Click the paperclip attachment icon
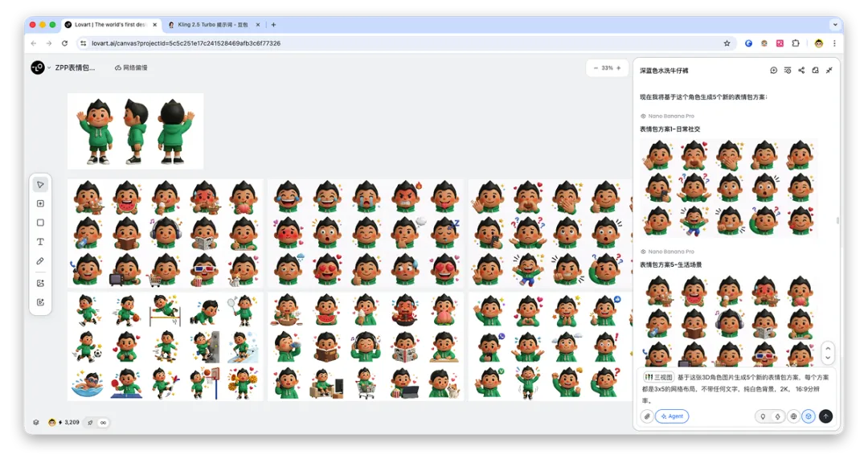Image resolution: width=868 pixels, height=467 pixels. coord(647,416)
